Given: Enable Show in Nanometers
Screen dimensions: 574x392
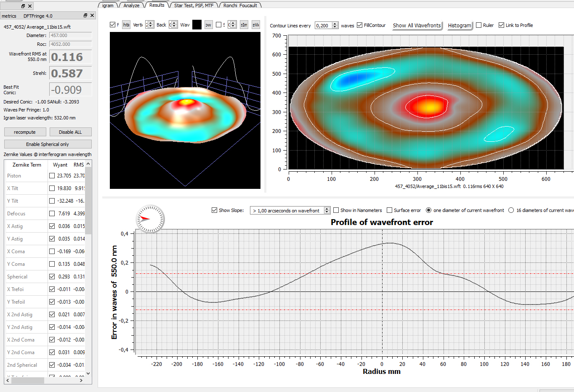Looking at the screenshot, I should 336,210.
